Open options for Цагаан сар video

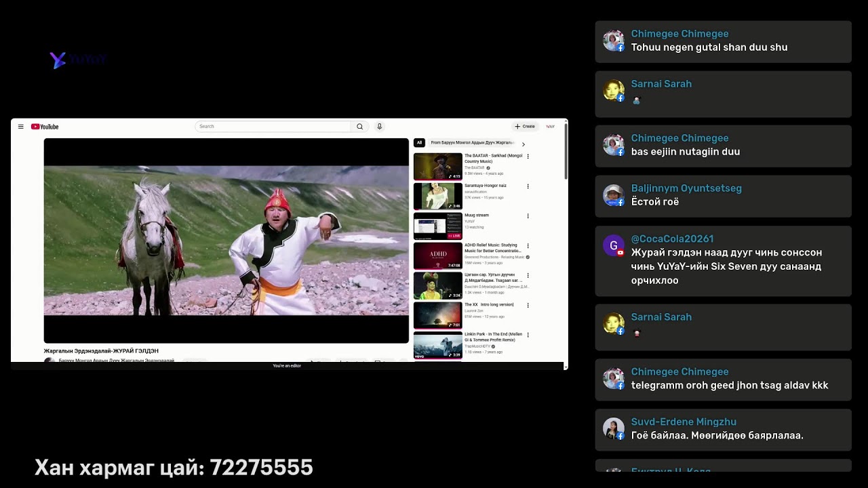[x=528, y=276]
